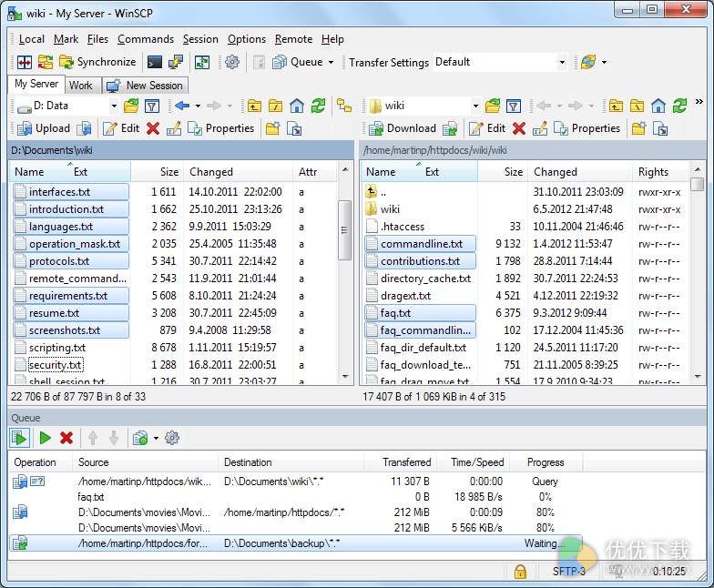Open remote Properties button

tap(586, 129)
